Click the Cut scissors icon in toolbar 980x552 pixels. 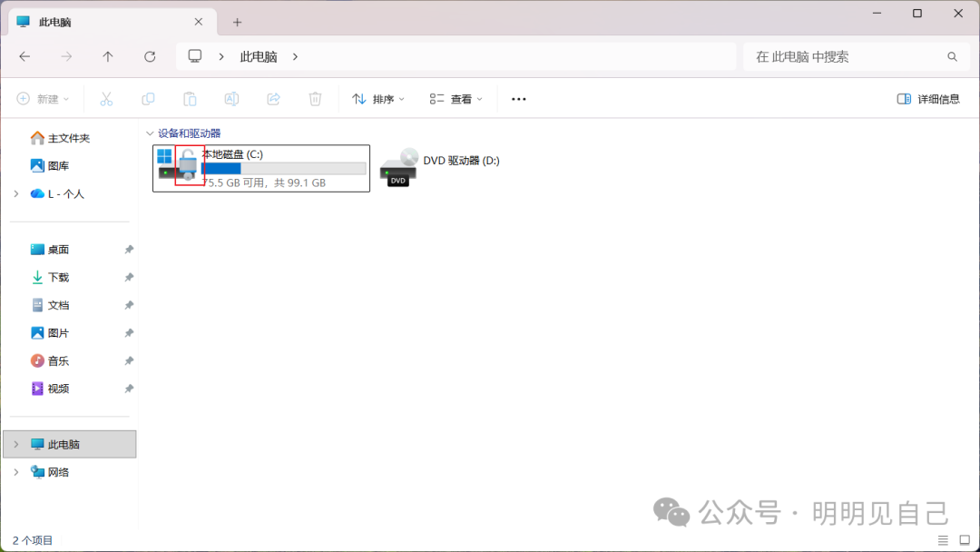tap(106, 99)
